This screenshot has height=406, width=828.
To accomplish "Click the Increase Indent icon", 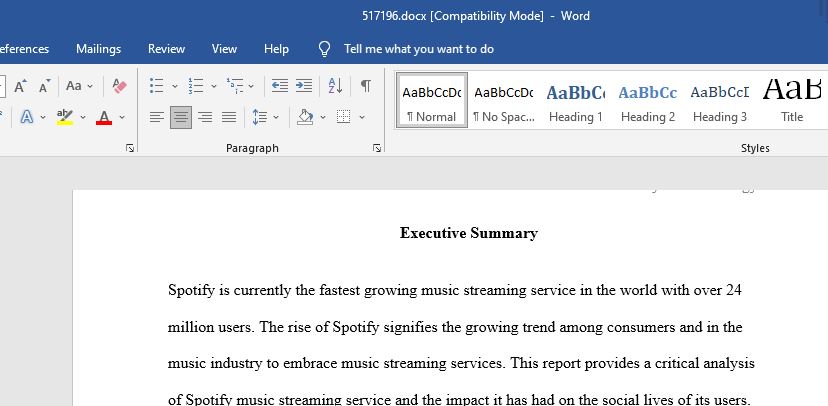I will pos(304,86).
